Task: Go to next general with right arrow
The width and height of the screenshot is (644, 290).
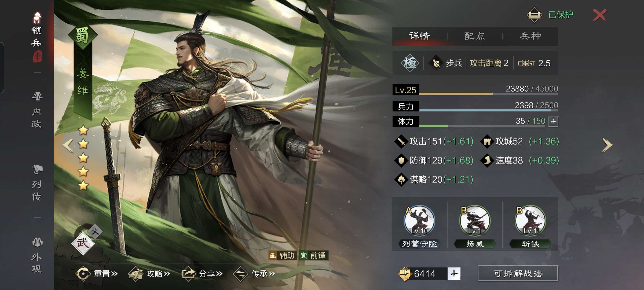Action: tap(607, 145)
